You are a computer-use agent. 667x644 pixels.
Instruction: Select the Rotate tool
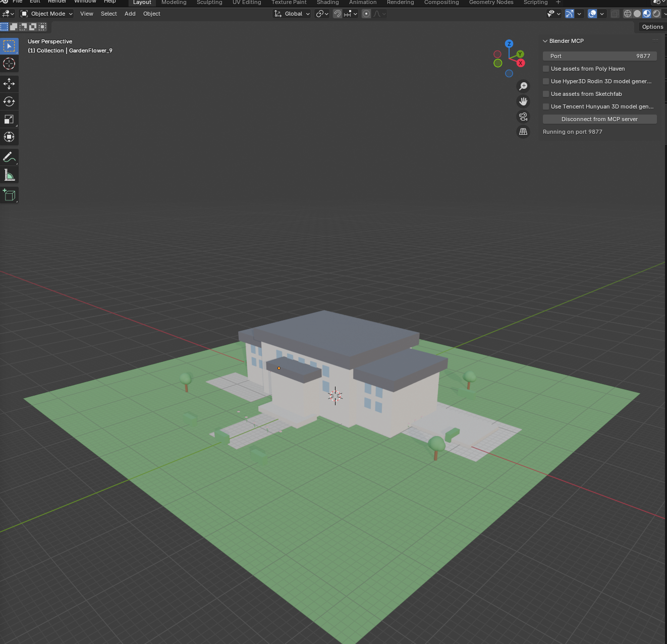click(x=9, y=101)
